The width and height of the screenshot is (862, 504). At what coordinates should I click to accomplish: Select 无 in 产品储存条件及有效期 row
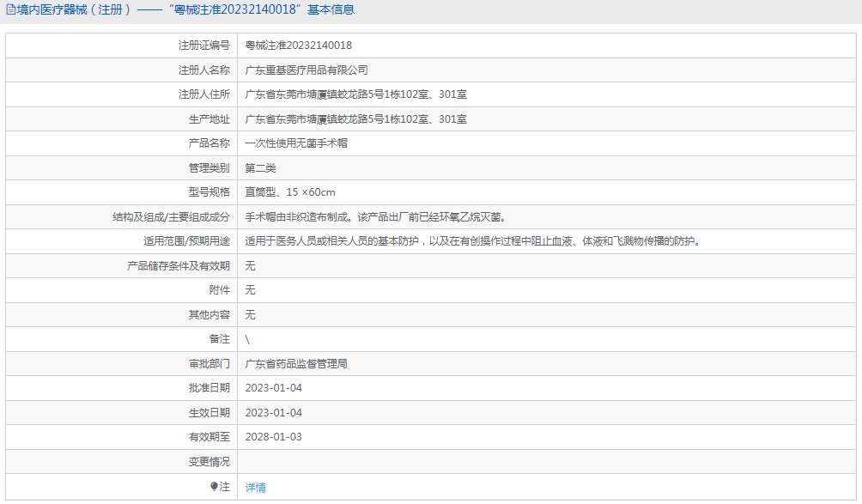[x=250, y=266]
